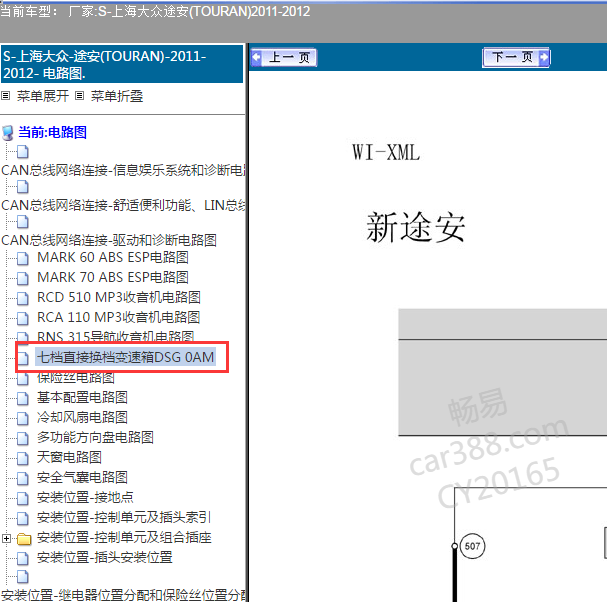Click document icon beside 安装位置-控制单元及插头索引
The height and width of the screenshot is (602, 607).
[x=22, y=518]
